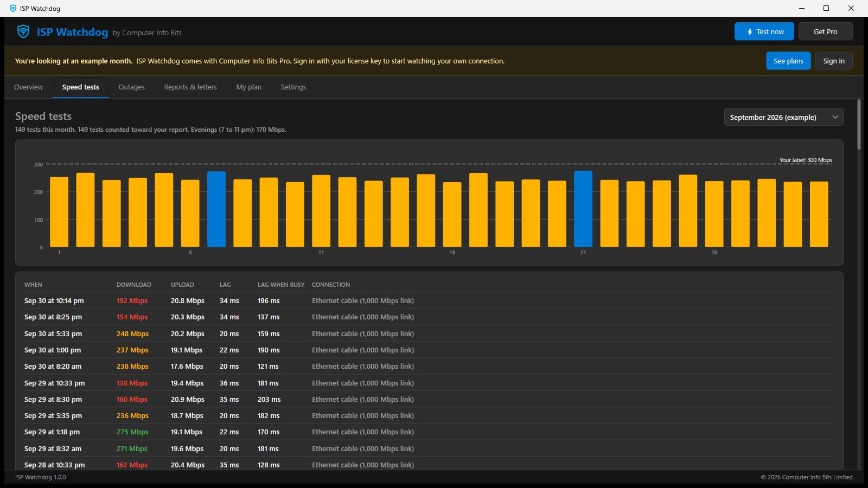Viewport: 868px width, 488px height.
Task: Minimize the ISP Watchdog window
Action: click(801, 8)
